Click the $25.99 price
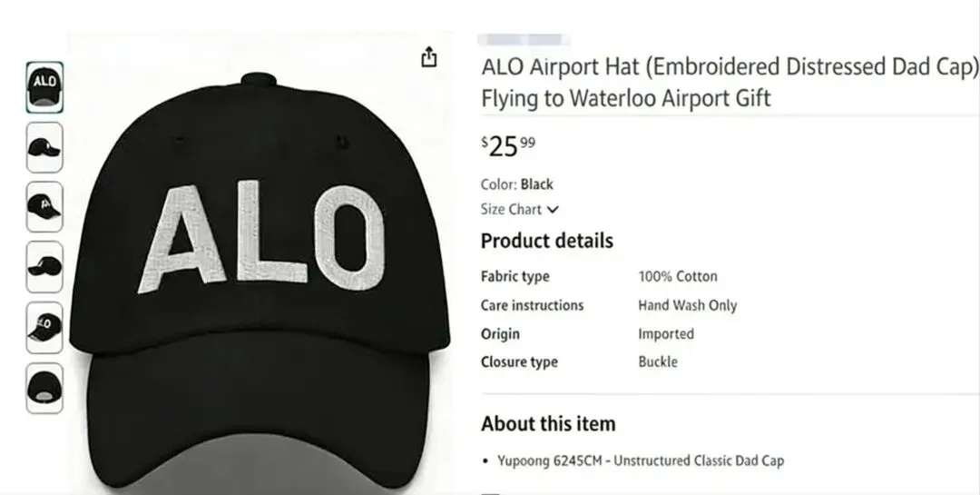Screen dimensions: 980x495 coord(508,145)
